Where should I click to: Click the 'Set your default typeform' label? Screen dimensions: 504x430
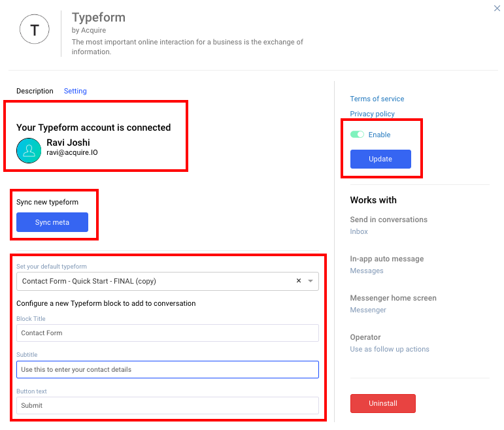pos(52,267)
